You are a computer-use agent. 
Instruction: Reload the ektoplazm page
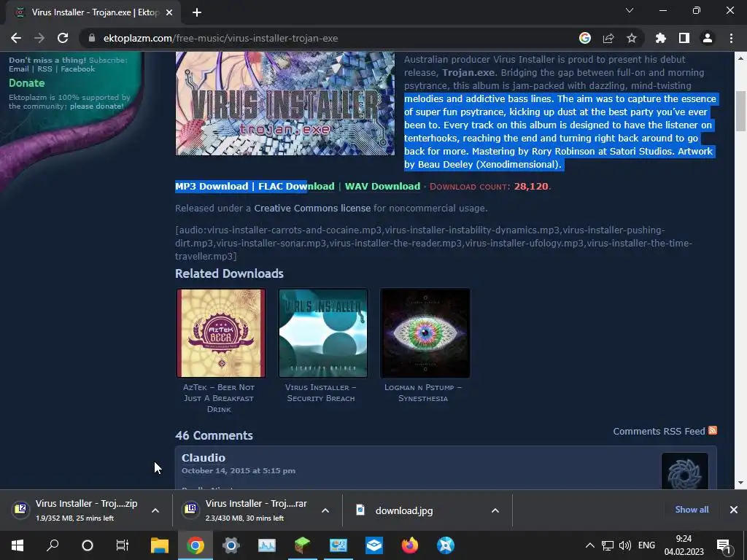63,38
